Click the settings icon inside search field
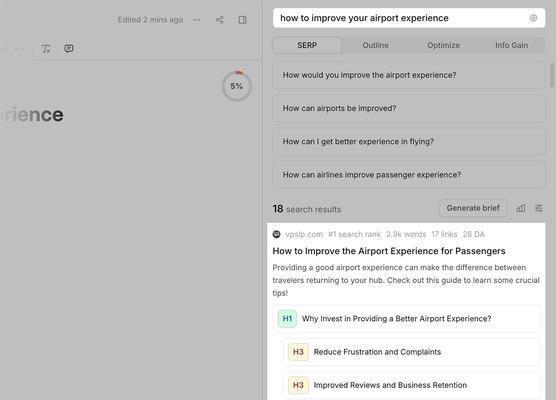Image resolution: width=556 pixels, height=400 pixels. (x=533, y=18)
